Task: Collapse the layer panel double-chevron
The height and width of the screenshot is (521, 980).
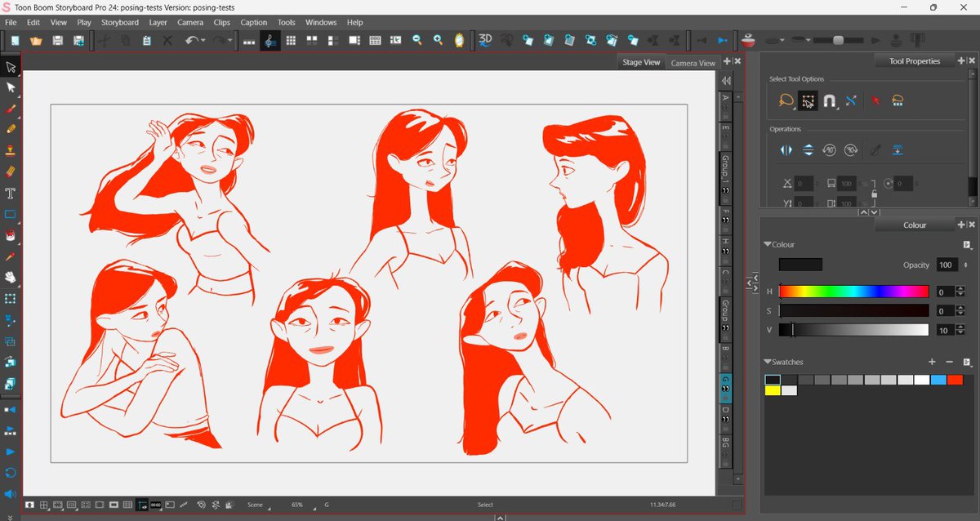Action: pyautogui.click(x=726, y=80)
